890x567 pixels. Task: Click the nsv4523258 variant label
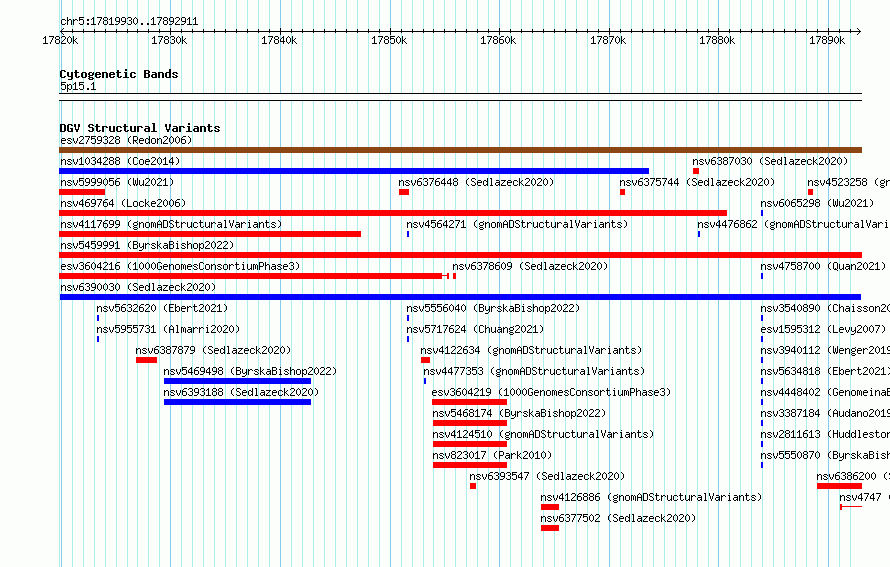pyautogui.click(x=849, y=182)
